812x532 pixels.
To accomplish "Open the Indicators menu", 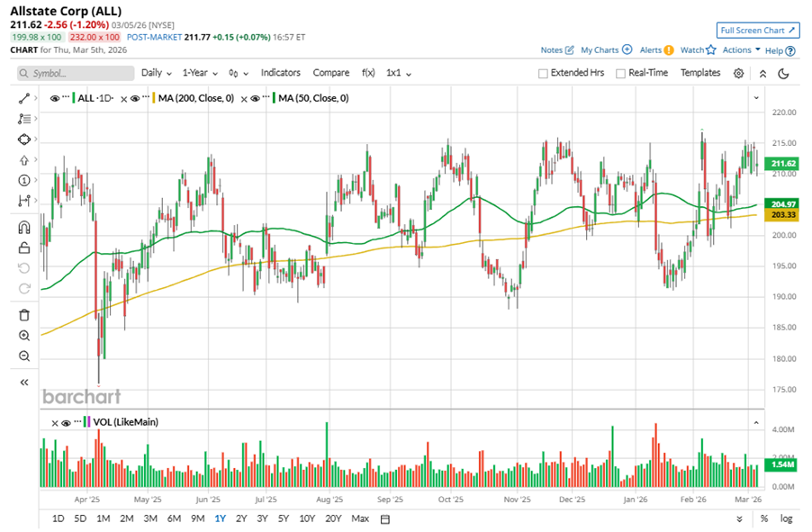I will pyautogui.click(x=281, y=73).
